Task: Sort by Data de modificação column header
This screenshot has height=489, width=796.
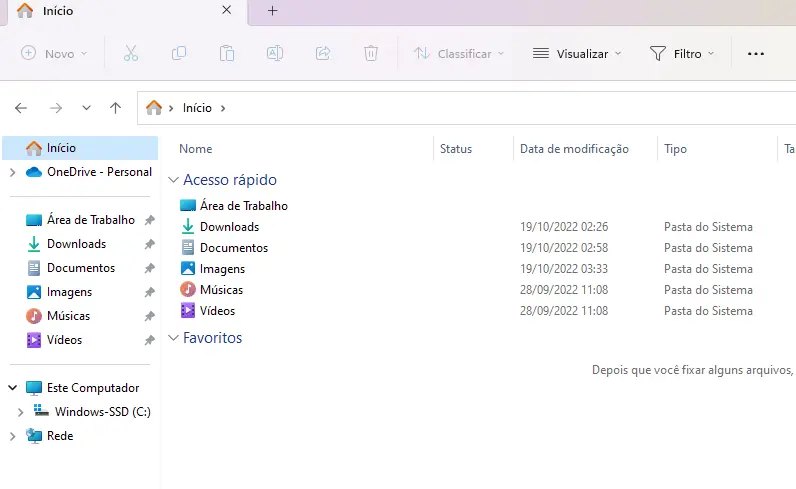Action: click(x=574, y=149)
